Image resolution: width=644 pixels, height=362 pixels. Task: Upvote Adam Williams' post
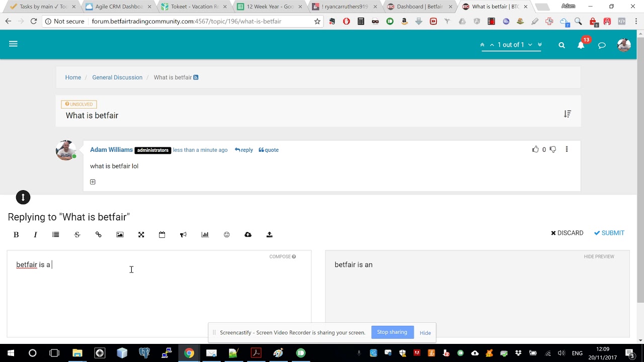coord(535,149)
